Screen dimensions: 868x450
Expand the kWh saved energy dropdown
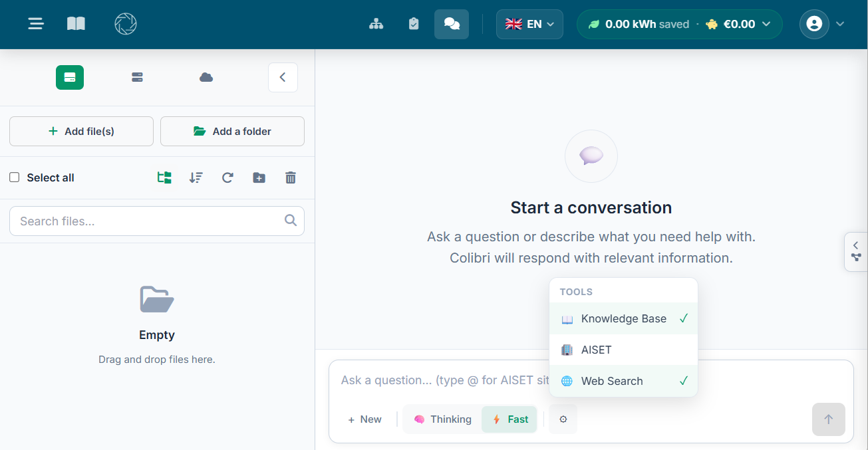coord(679,24)
